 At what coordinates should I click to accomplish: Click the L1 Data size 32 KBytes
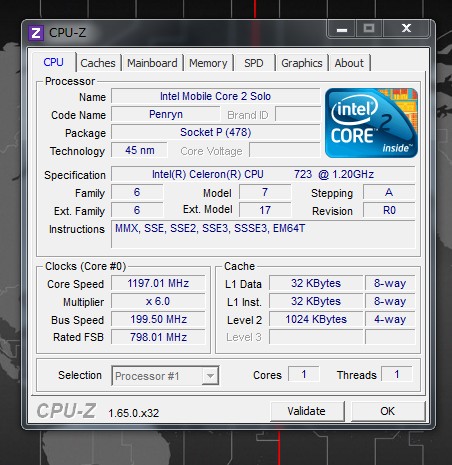pyautogui.click(x=316, y=283)
